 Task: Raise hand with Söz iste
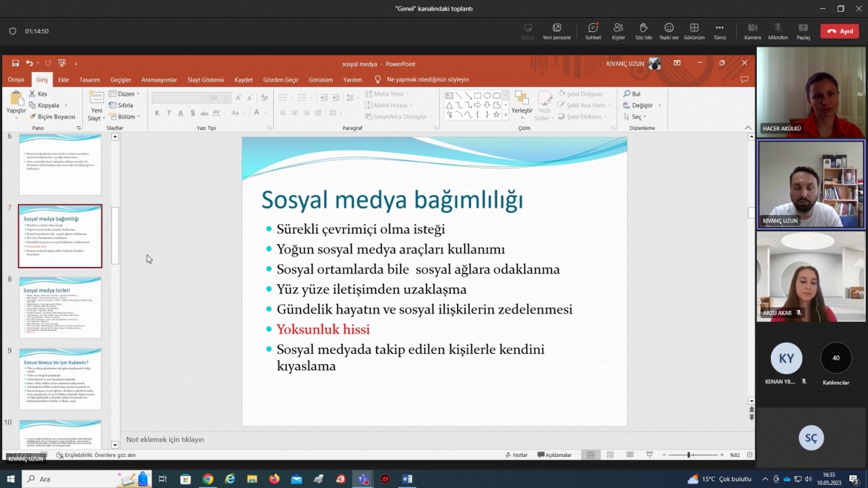pyautogui.click(x=643, y=31)
